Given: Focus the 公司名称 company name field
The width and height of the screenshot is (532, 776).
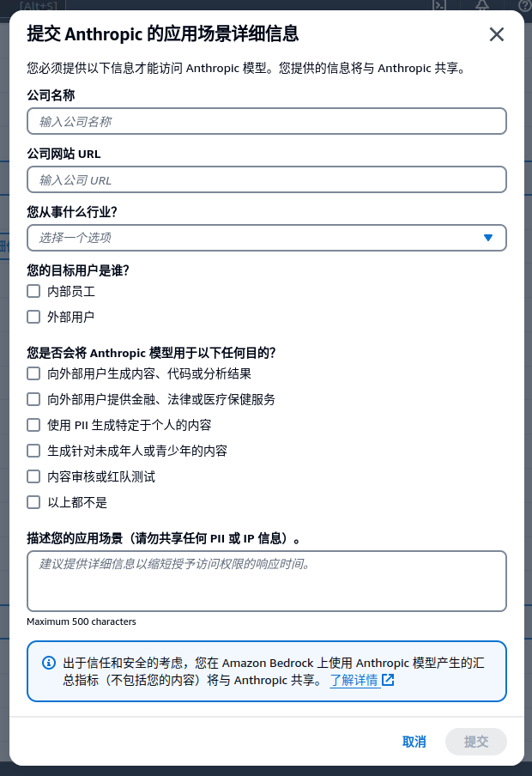Looking at the screenshot, I should [266, 121].
